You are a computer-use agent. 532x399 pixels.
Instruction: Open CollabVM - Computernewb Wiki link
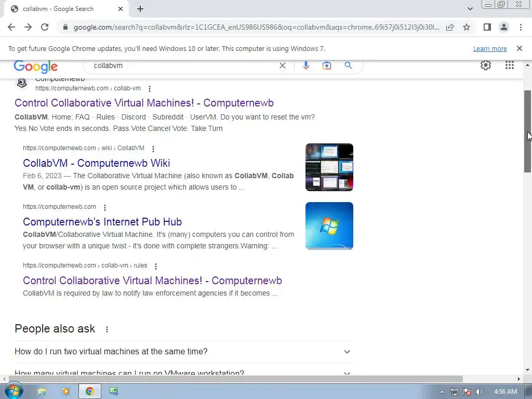click(x=96, y=163)
